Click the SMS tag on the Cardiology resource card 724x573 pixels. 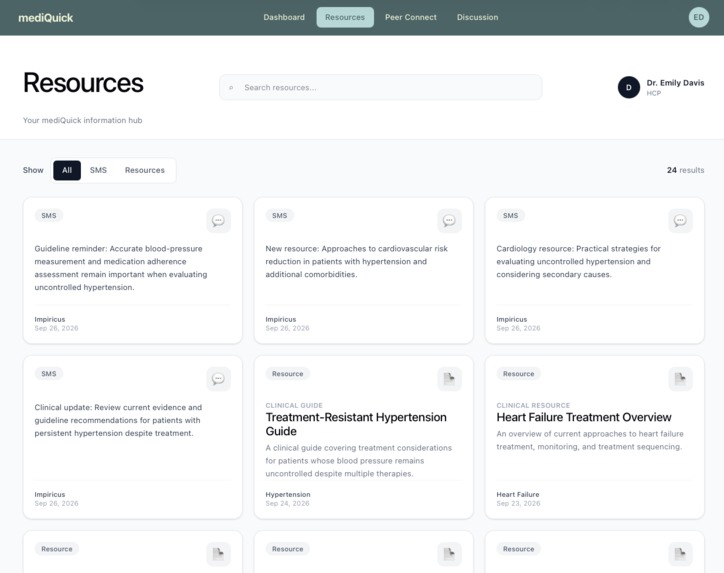[x=511, y=216]
